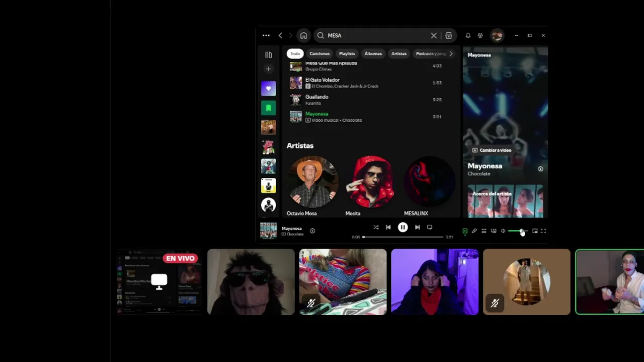Enter full screen mode in Spotify
The width and height of the screenshot is (644, 362).
pos(543,231)
